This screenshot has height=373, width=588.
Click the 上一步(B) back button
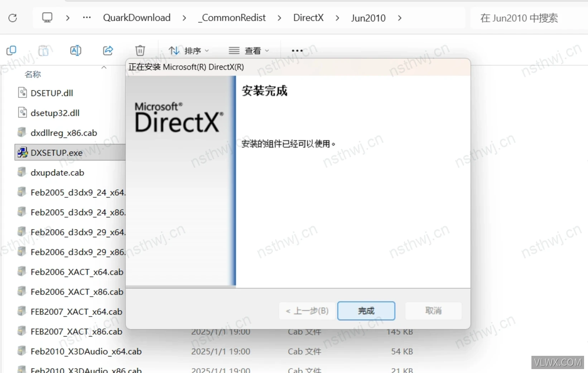307,311
